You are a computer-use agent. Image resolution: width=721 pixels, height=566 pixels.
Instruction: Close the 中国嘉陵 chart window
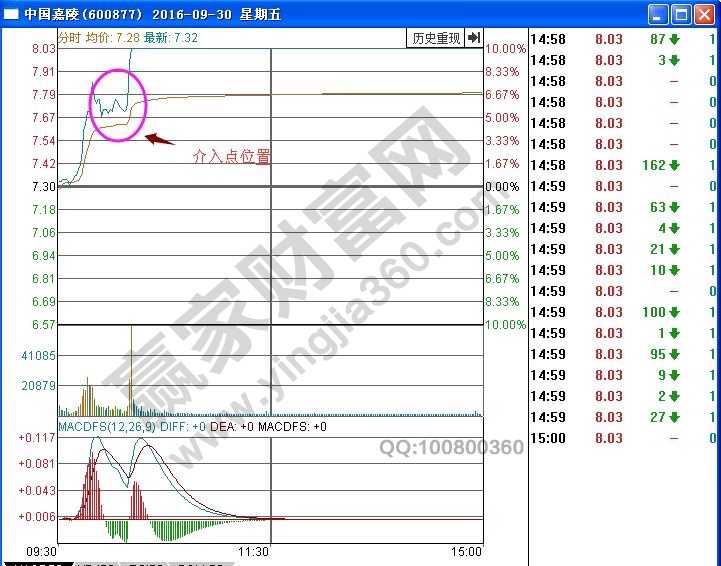705,14
